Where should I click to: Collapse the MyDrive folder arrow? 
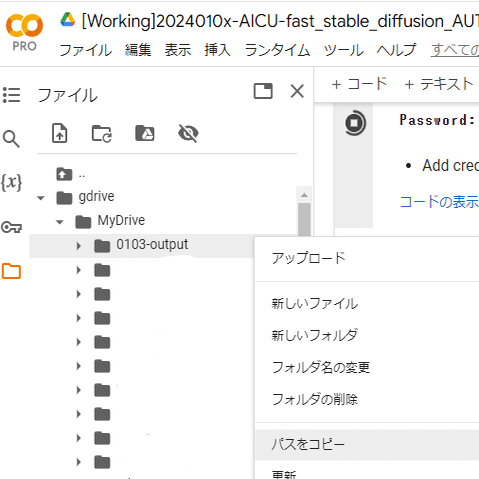coord(60,222)
